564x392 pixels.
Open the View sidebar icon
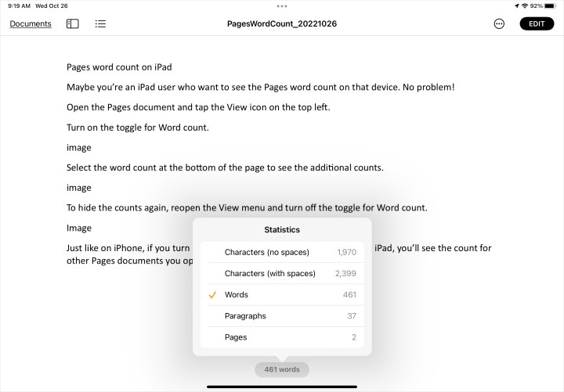click(x=72, y=23)
